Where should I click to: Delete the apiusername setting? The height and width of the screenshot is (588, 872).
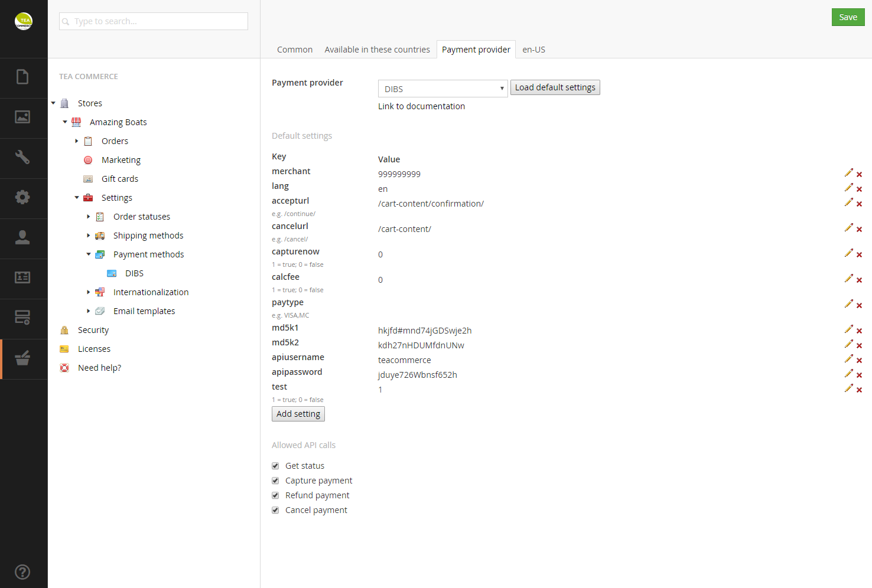pos(860,361)
